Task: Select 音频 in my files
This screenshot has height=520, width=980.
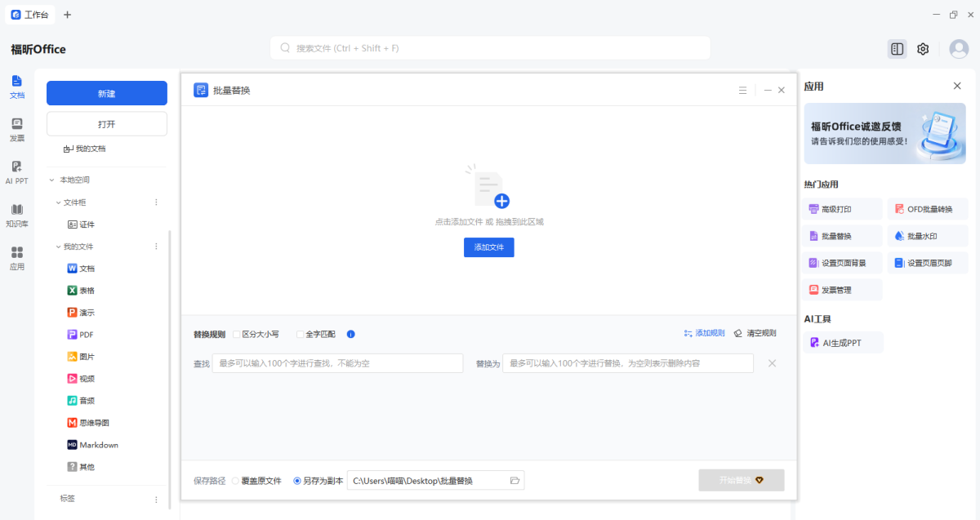Action: (x=82, y=401)
